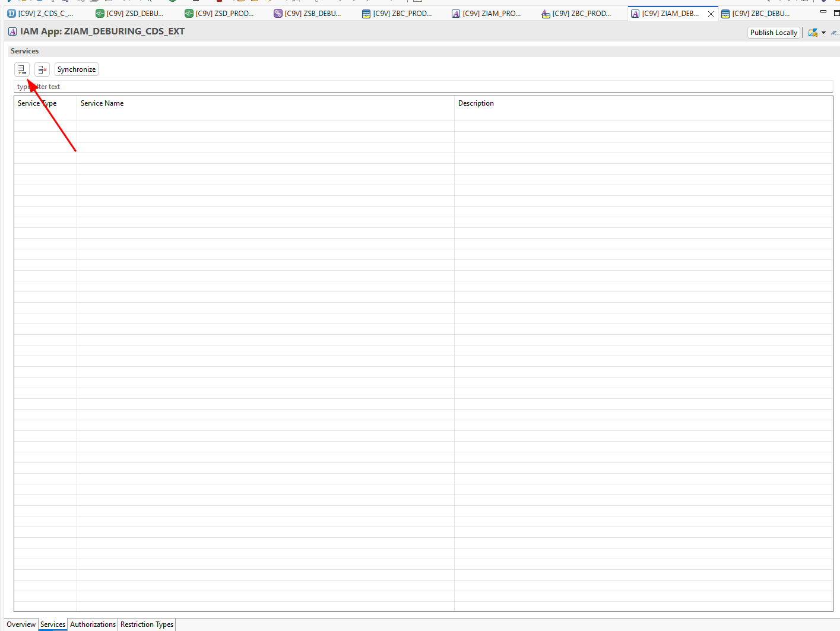Sort the table by Service Name column
Screen dimensions: 840x631
pos(265,103)
